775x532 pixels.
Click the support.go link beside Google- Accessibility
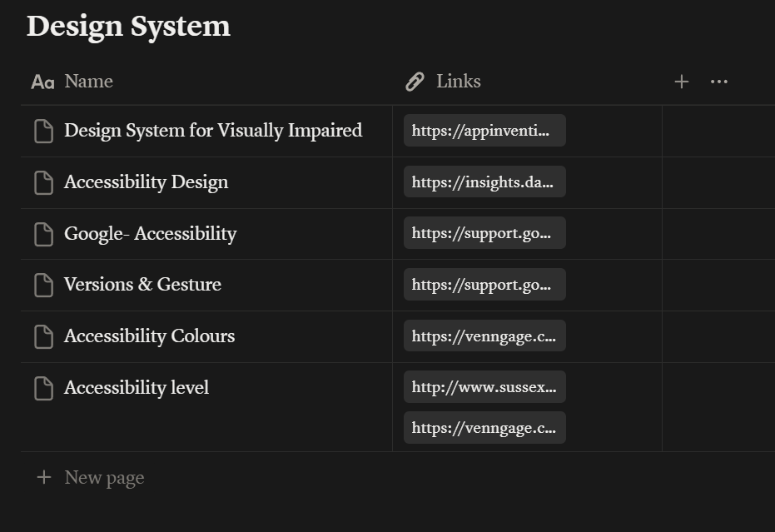pyautogui.click(x=484, y=233)
